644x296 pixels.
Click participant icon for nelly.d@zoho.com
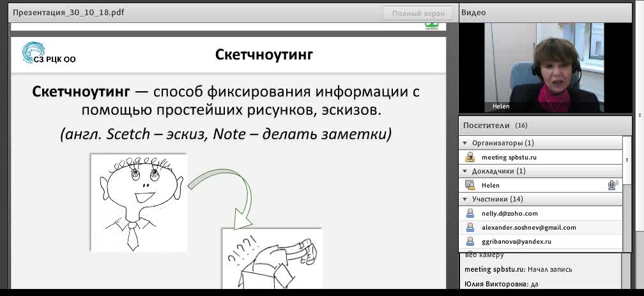[470, 213]
